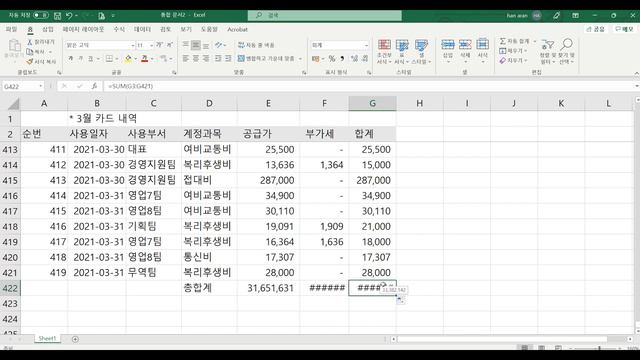
Task: Click the Undo arrow icon
Action: coord(69,16)
